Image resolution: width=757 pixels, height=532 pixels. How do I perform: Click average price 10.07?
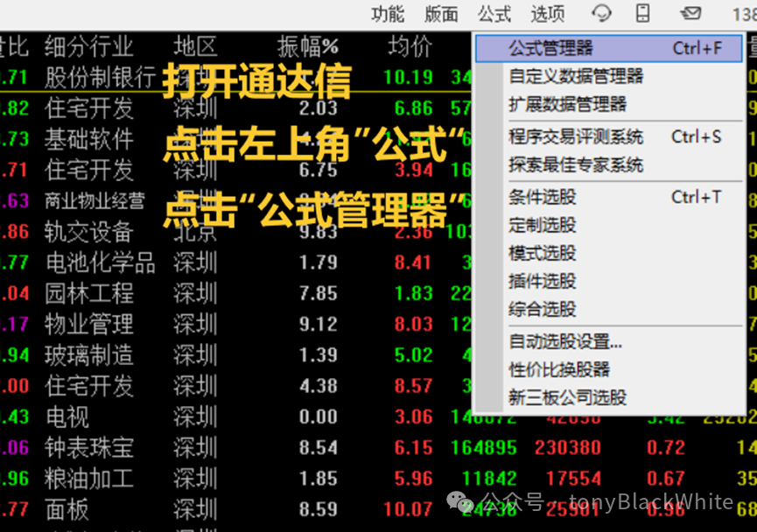tap(409, 510)
